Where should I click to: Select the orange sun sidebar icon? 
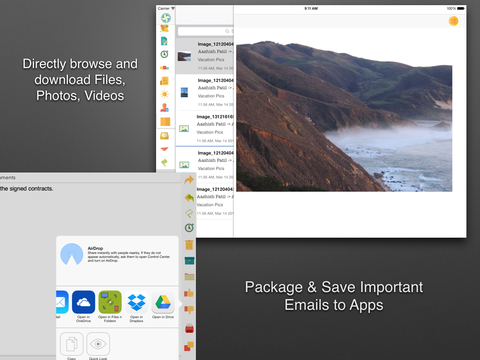coord(164,94)
